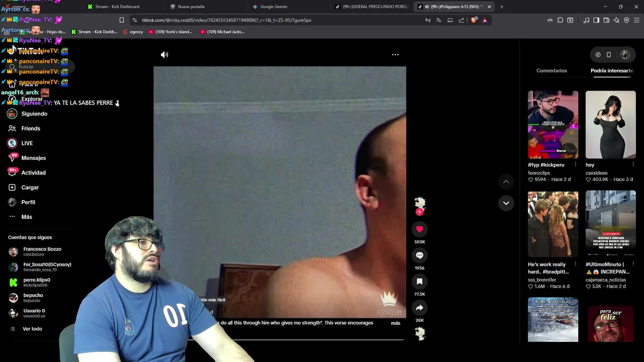This screenshot has height=362, width=644.
Task: Open a new browser tab with the plus
Action: [x=502, y=7]
